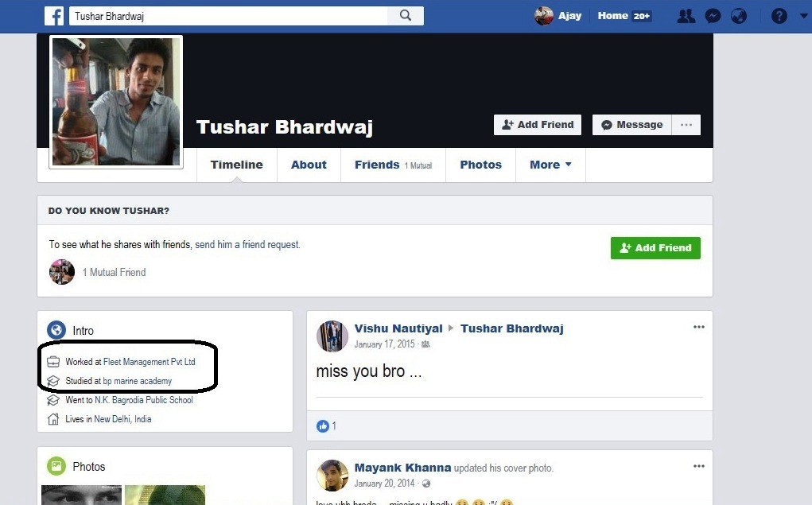The width and height of the screenshot is (812, 505).
Task: Click the green Add Friend button
Action: (655, 248)
